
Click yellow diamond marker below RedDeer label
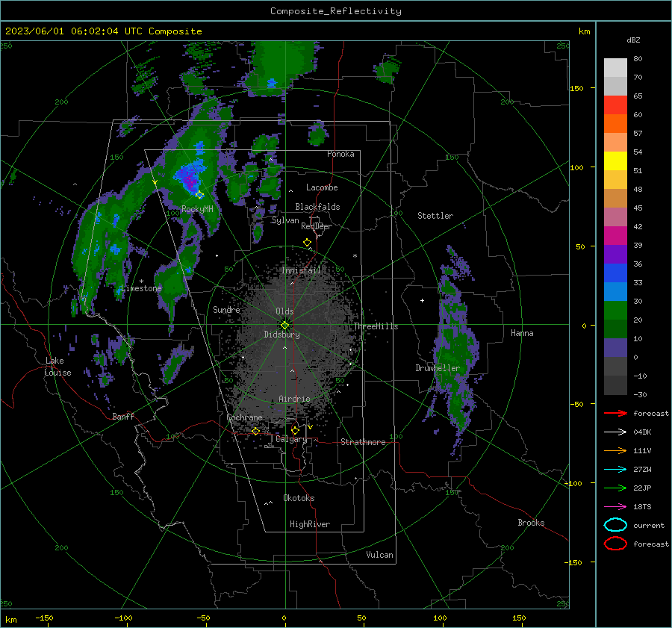pyautogui.click(x=307, y=243)
